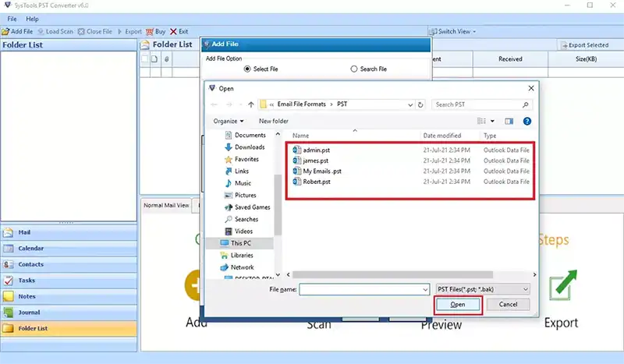
Task: Toggle the preview pane icon
Action: pos(509,121)
